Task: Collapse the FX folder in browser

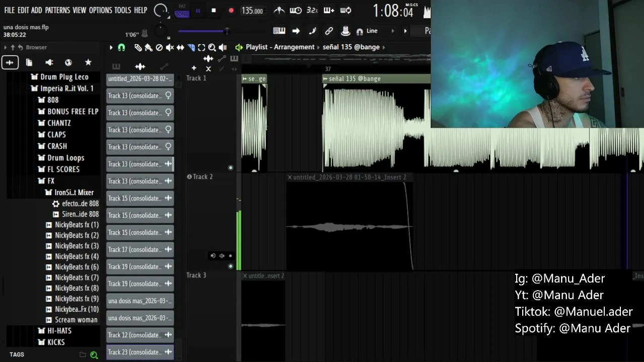Action: pyautogui.click(x=46, y=181)
